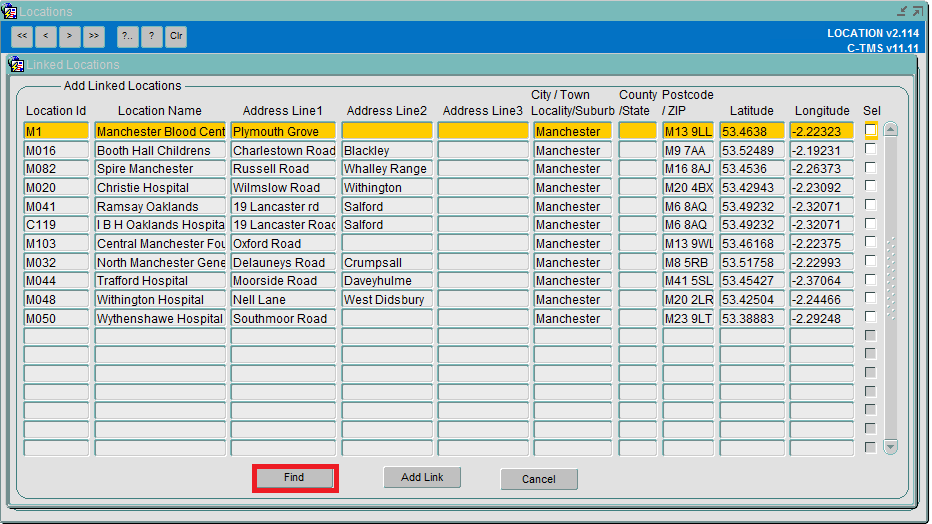Go to first record with << button
Screen dimensions: 932x524
[x=22, y=36]
